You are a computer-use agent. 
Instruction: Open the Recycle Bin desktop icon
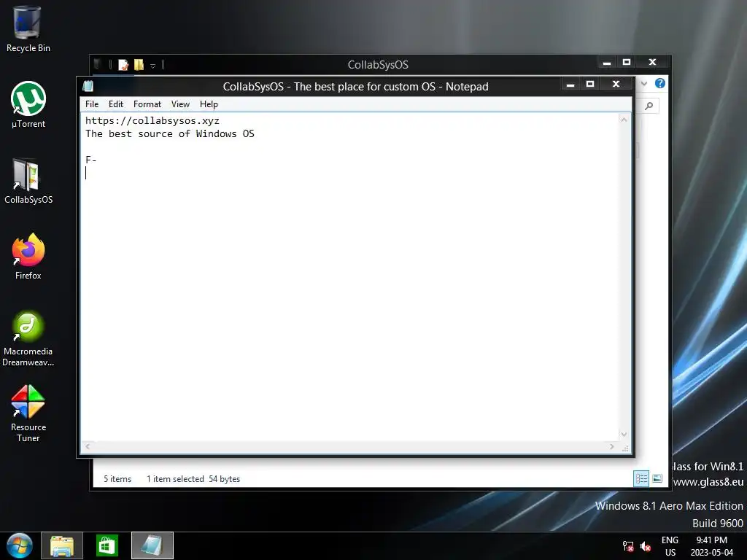pos(28,28)
